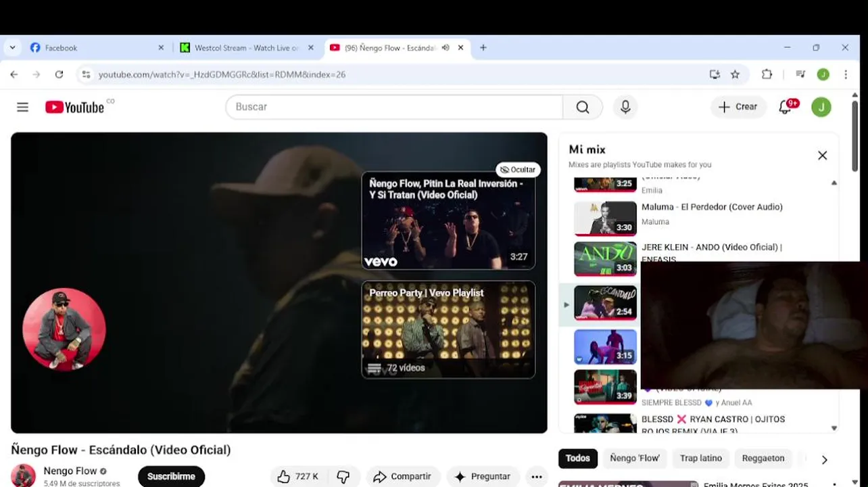Open the YouTube hamburger guide menu
This screenshot has width=868, height=487.
22,107
